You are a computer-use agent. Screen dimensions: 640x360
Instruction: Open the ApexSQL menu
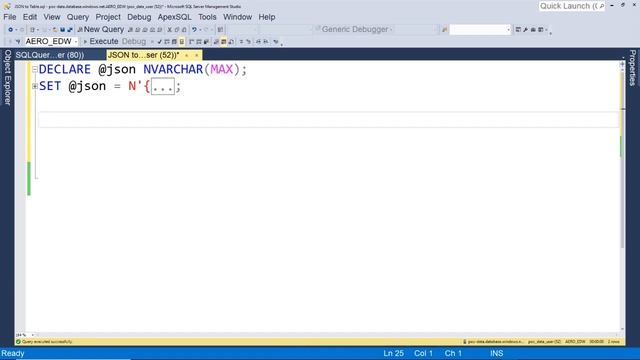pyautogui.click(x=174, y=17)
